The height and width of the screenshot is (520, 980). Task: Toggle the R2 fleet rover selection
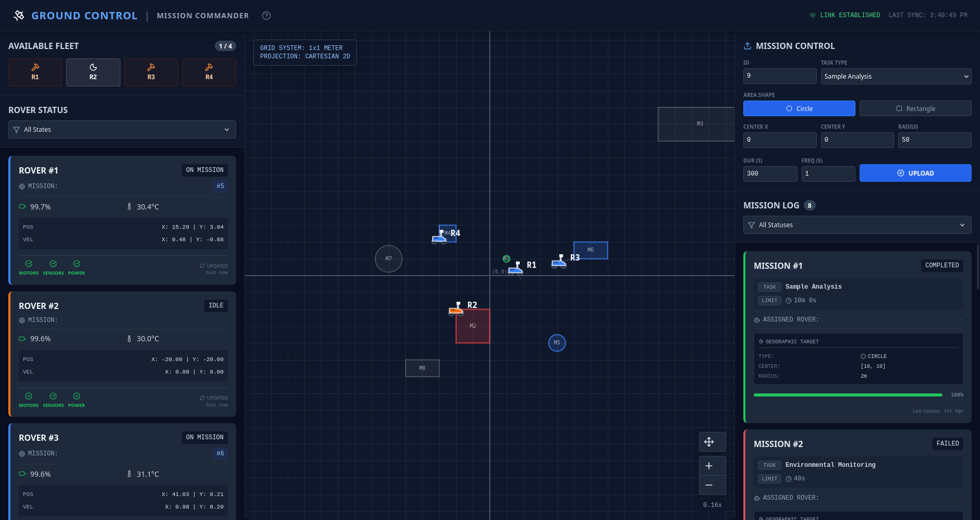93,72
